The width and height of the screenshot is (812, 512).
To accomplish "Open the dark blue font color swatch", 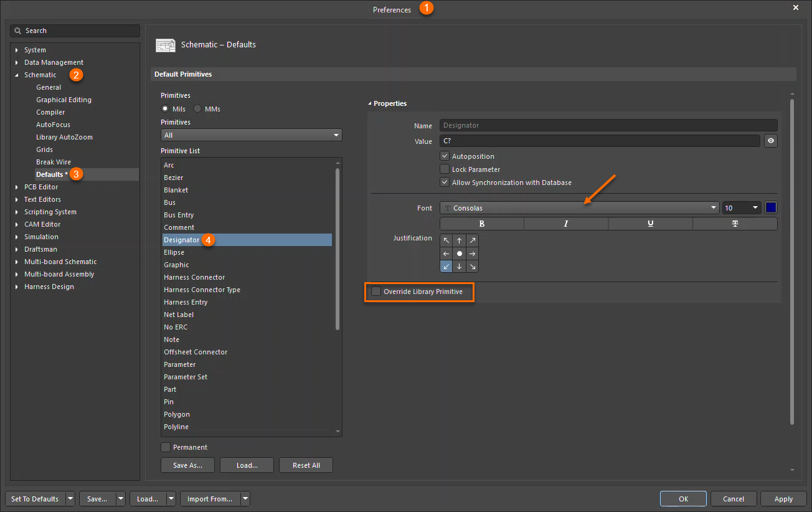I will pyautogui.click(x=771, y=208).
